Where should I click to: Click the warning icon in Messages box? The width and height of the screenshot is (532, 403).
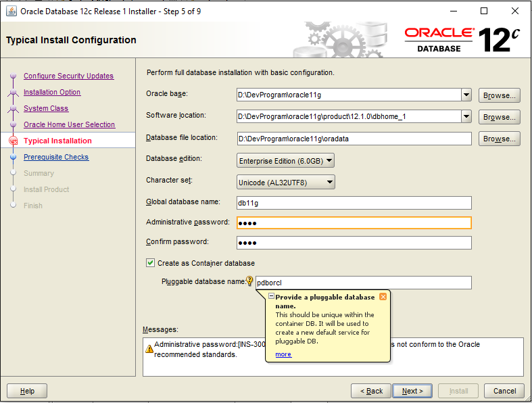pyautogui.click(x=149, y=349)
